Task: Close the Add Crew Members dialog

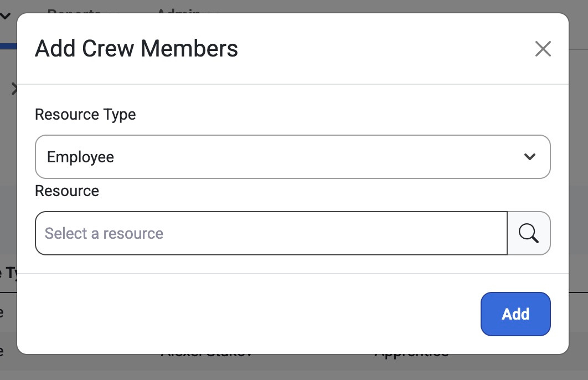Action: pyautogui.click(x=543, y=49)
